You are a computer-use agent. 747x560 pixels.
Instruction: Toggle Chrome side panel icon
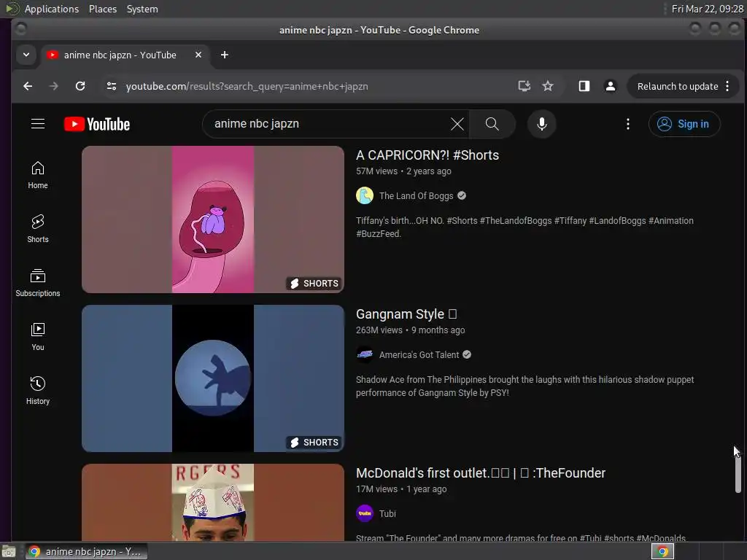tap(584, 86)
